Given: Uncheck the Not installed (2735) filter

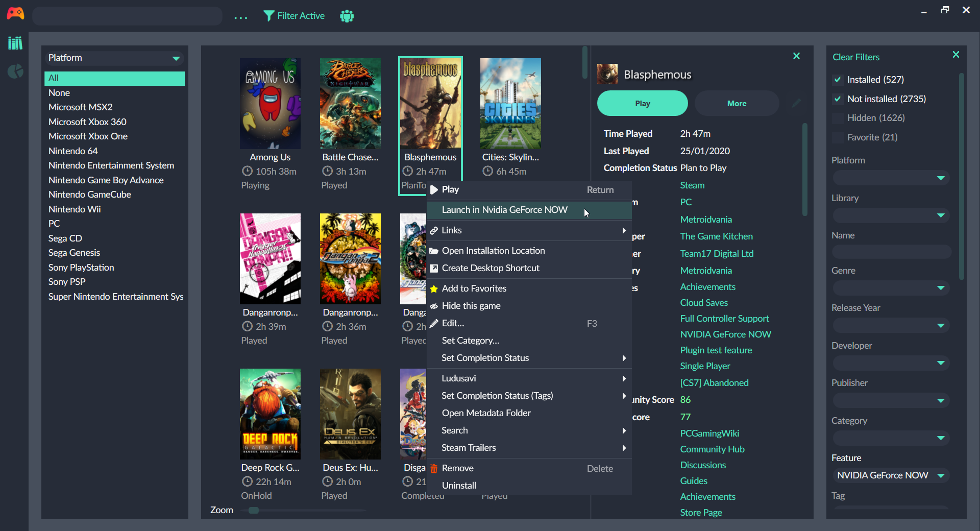Looking at the screenshot, I should coord(838,99).
